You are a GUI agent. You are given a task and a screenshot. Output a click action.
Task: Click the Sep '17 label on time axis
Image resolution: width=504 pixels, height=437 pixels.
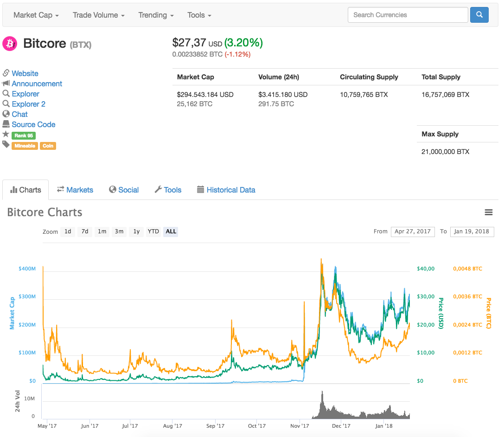tap(215, 426)
